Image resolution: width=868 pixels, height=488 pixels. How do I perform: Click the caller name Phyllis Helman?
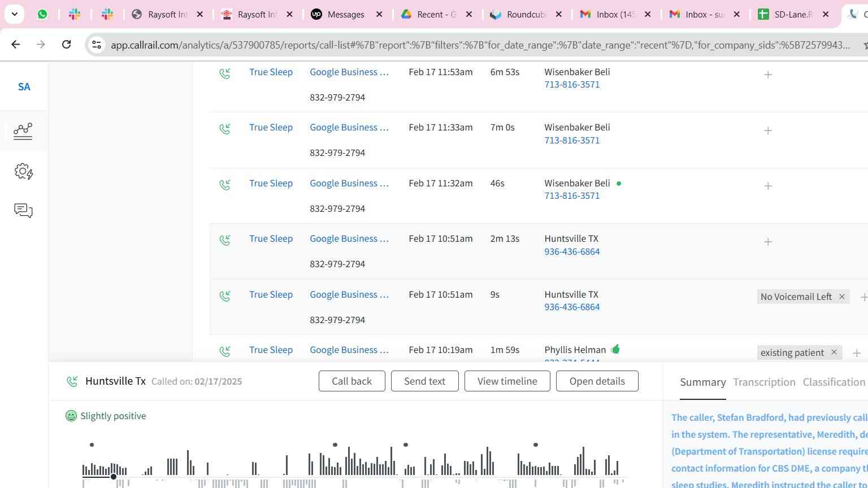[x=575, y=350]
